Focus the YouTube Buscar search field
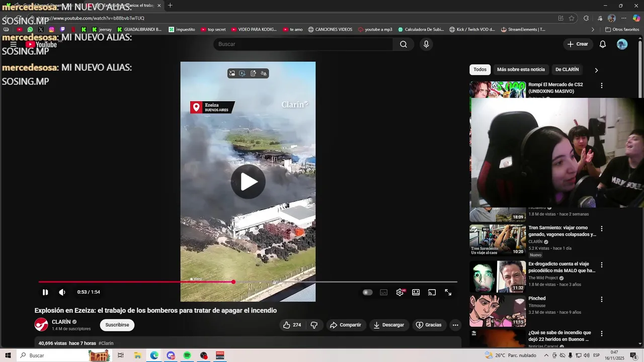Screen dimensions: 644x362 coord(303,44)
